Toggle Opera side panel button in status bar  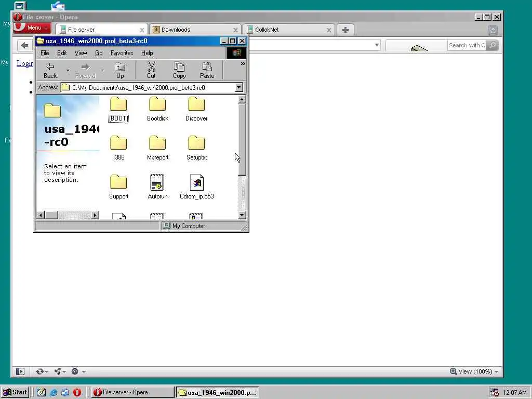click(20, 371)
